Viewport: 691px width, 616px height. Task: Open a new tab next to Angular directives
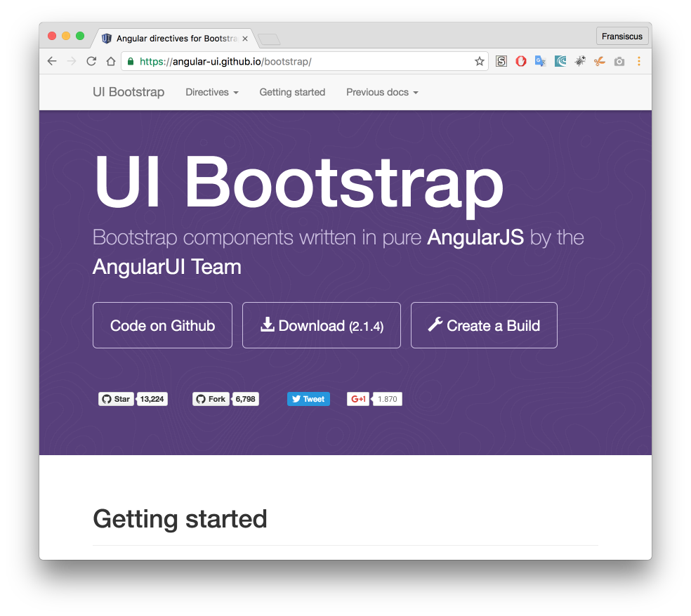pyautogui.click(x=269, y=39)
